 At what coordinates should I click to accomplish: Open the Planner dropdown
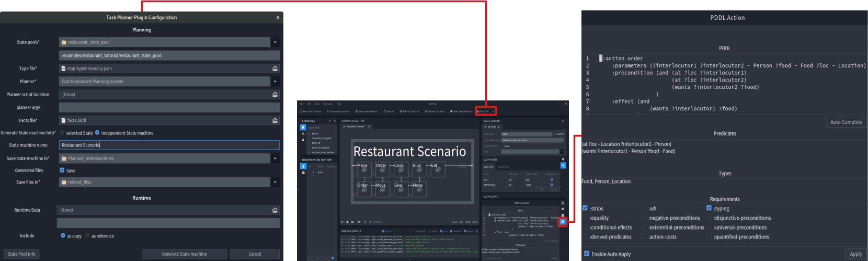(275, 82)
